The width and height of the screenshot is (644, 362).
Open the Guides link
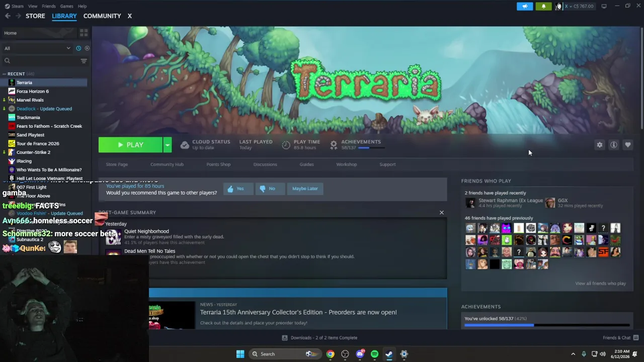click(307, 164)
